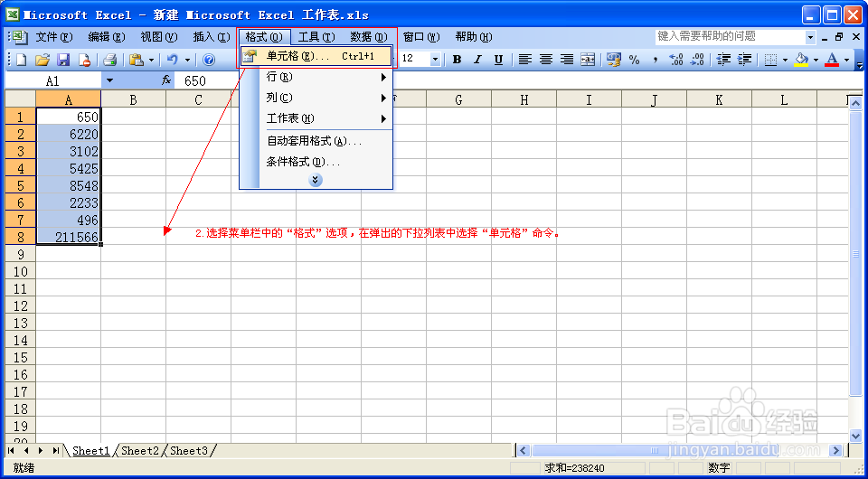Viewport: 868px width, 479px height.
Task: Select the Sheet1 tab
Action: click(x=90, y=451)
